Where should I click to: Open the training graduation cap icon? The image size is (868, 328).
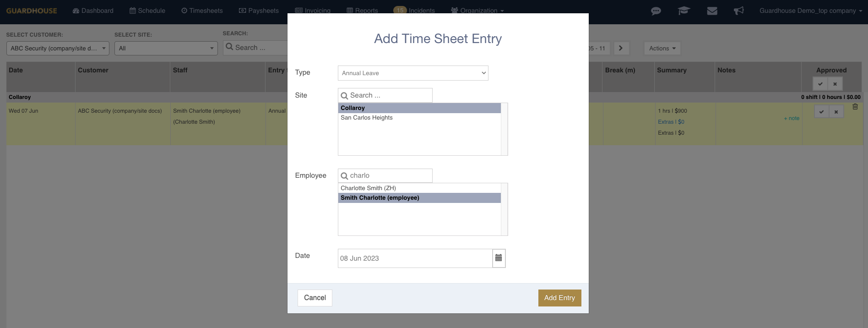point(684,11)
